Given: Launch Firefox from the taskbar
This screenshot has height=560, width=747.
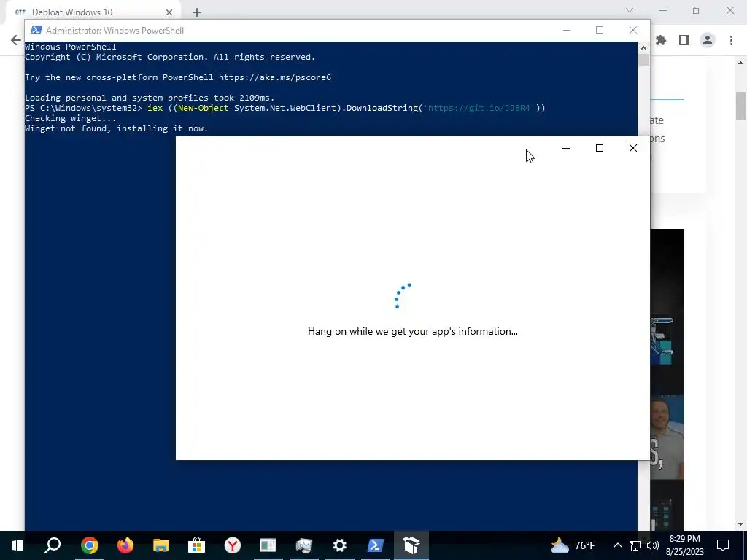Looking at the screenshot, I should (x=125, y=545).
